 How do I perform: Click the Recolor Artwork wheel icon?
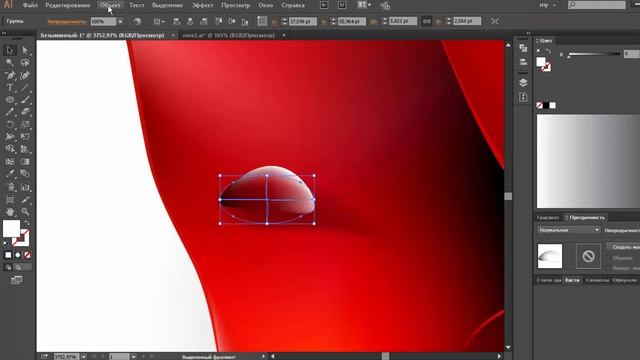[137, 21]
